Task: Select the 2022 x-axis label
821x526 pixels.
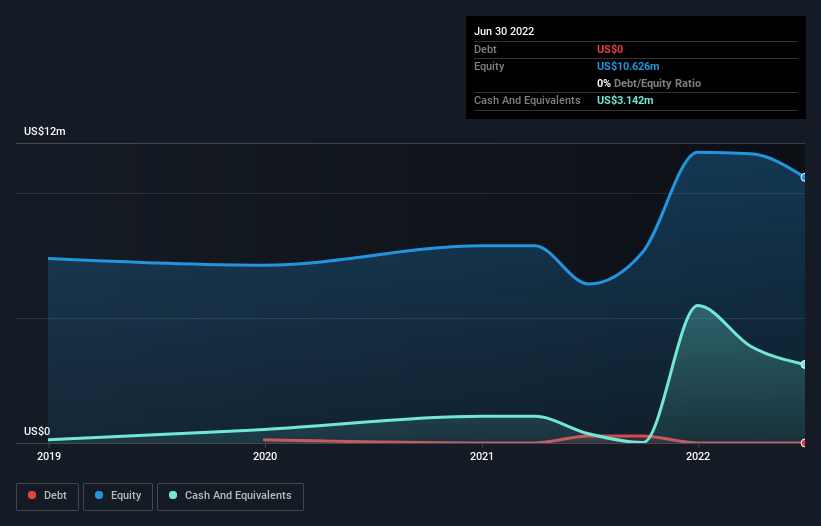Action: pos(698,456)
